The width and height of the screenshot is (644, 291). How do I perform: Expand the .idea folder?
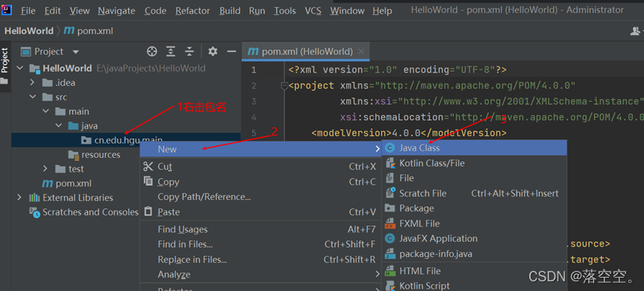tap(33, 83)
